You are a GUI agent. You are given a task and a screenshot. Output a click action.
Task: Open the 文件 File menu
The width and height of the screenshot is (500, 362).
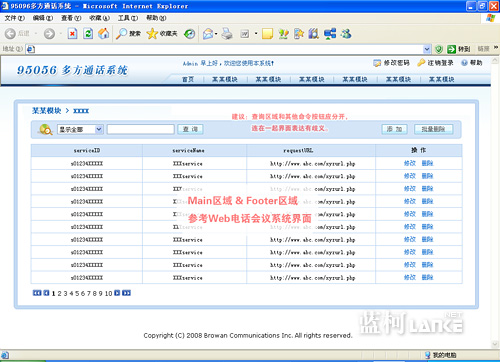(15, 18)
